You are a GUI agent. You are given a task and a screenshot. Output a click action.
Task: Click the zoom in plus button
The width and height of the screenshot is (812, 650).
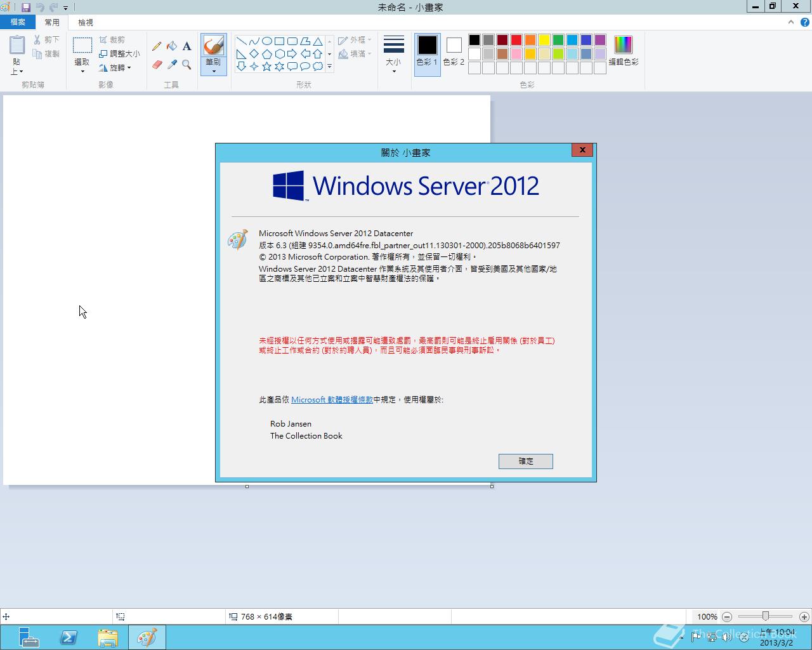(804, 616)
